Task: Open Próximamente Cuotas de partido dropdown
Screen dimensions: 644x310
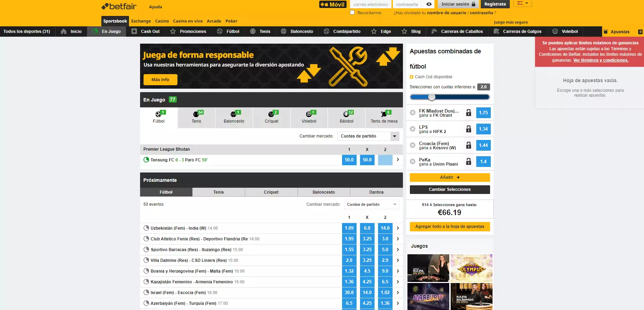Action: point(372,204)
